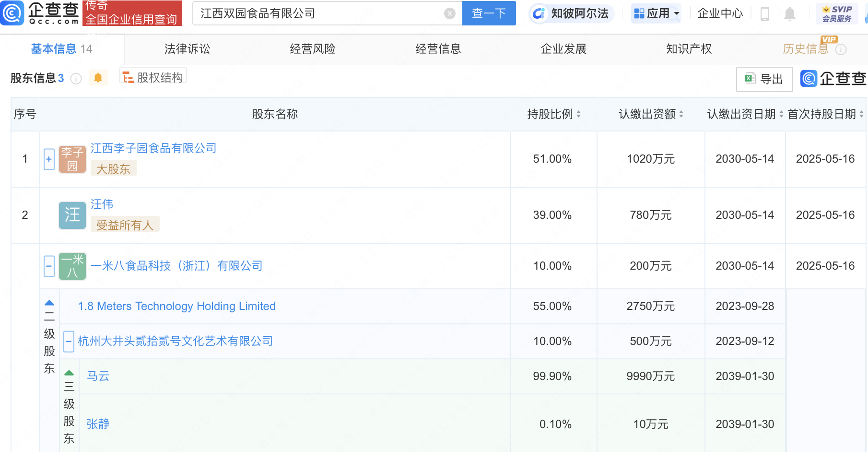This screenshot has width=868, height=452.
Task: Click the 780万元 capital cell
Action: point(651,215)
